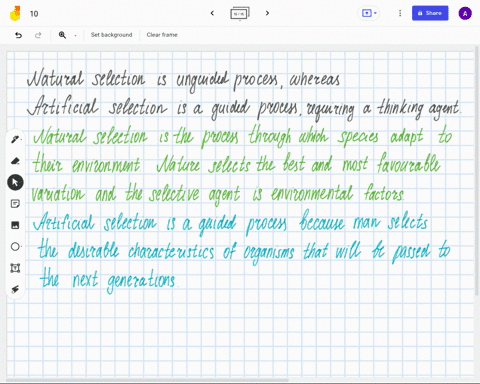Click the Share button
The width and height of the screenshot is (480, 384).
(x=430, y=13)
